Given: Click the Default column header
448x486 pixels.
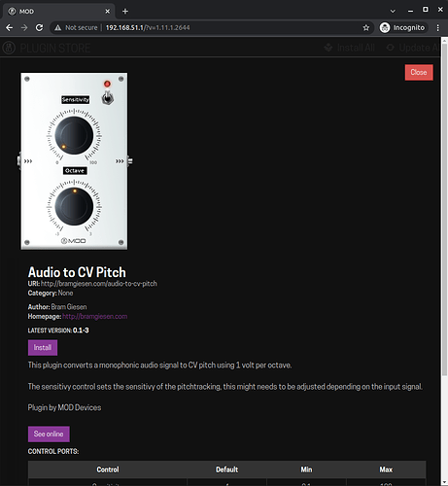Looking at the screenshot, I should [226, 469].
